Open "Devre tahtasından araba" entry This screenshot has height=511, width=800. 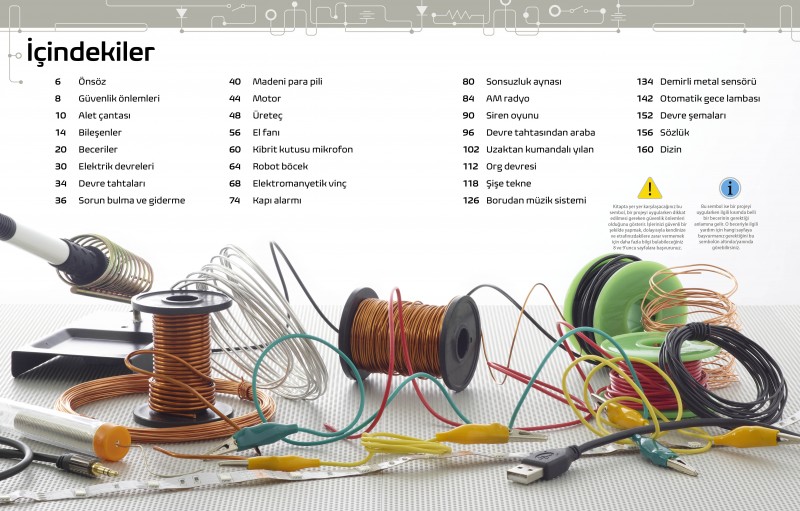[x=541, y=133]
